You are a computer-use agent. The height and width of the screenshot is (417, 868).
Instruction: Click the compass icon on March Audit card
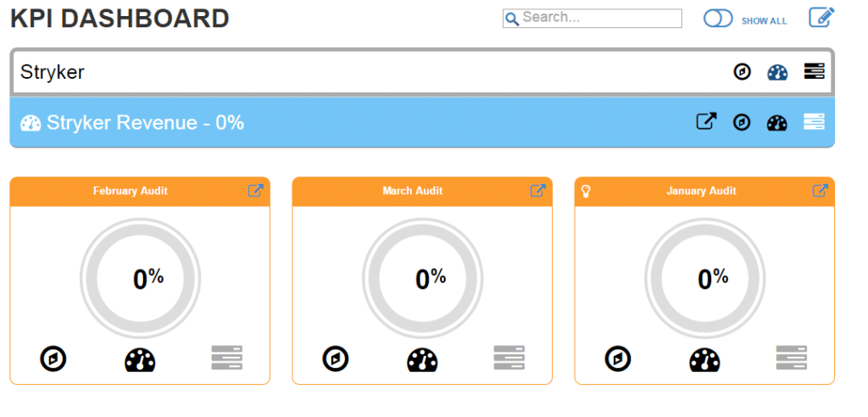[336, 359]
